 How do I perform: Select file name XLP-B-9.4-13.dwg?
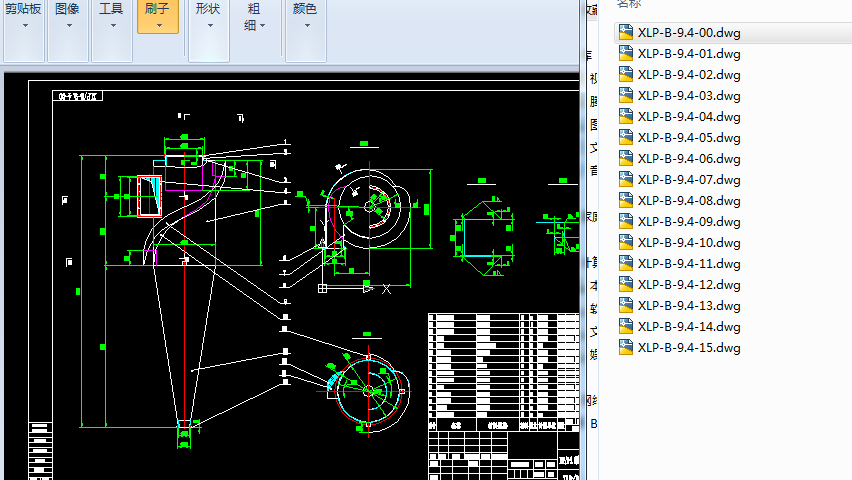[x=689, y=306]
